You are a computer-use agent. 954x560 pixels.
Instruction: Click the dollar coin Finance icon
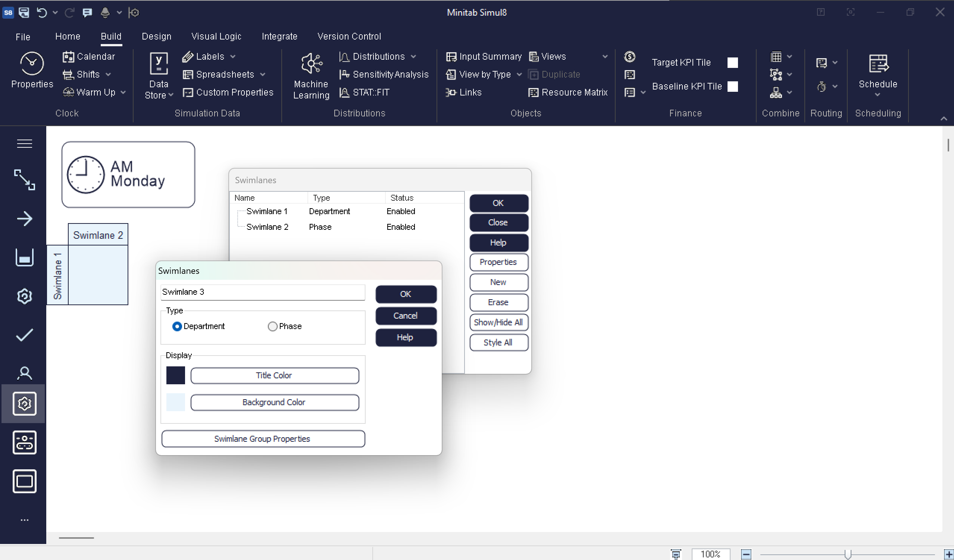coord(629,57)
